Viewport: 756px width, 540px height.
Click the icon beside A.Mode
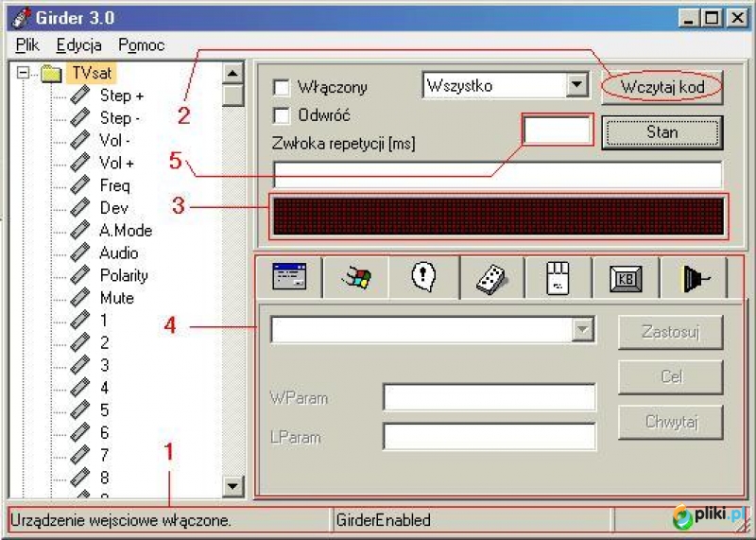coord(80,230)
